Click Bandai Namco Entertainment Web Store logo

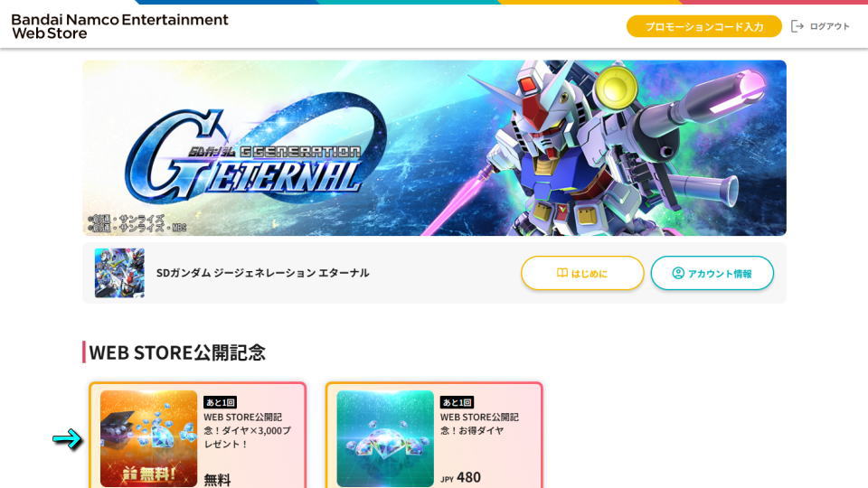pos(119,26)
